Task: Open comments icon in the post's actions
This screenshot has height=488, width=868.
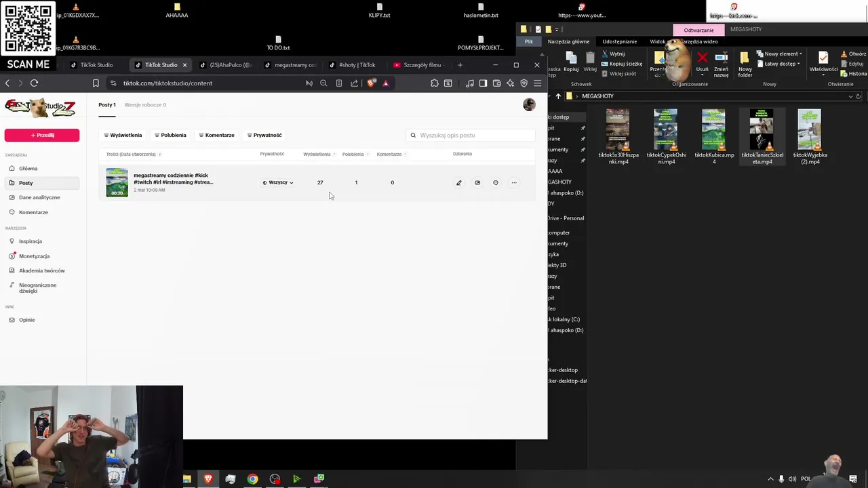Action: pyautogui.click(x=496, y=182)
